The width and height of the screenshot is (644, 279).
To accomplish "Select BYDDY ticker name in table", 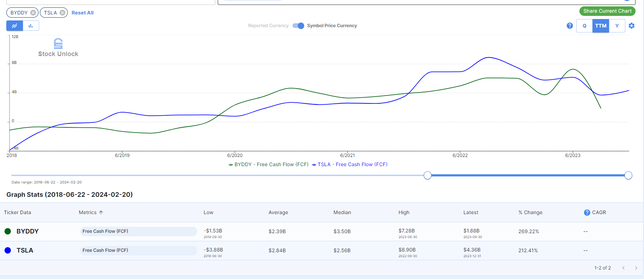I will tap(28, 231).
